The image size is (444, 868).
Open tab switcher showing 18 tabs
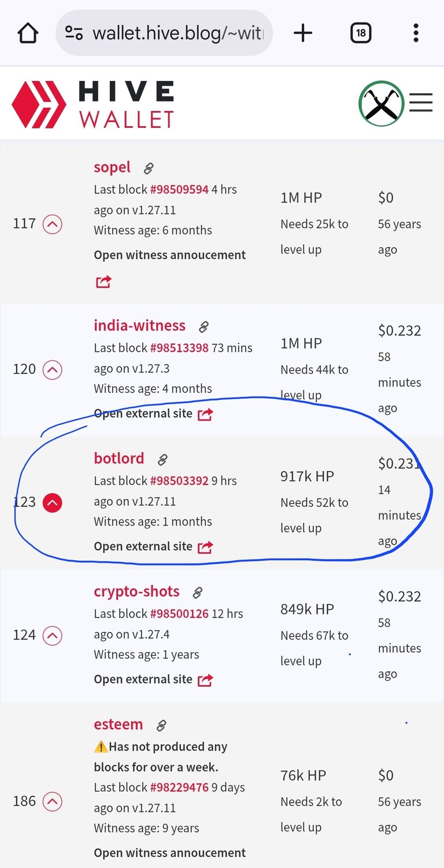[x=361, y=33]
